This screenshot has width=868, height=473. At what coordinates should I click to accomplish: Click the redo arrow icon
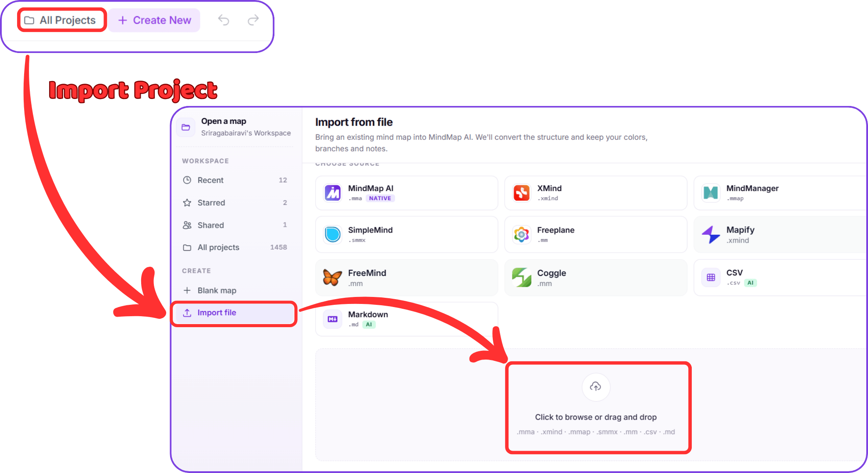[253, 20]
